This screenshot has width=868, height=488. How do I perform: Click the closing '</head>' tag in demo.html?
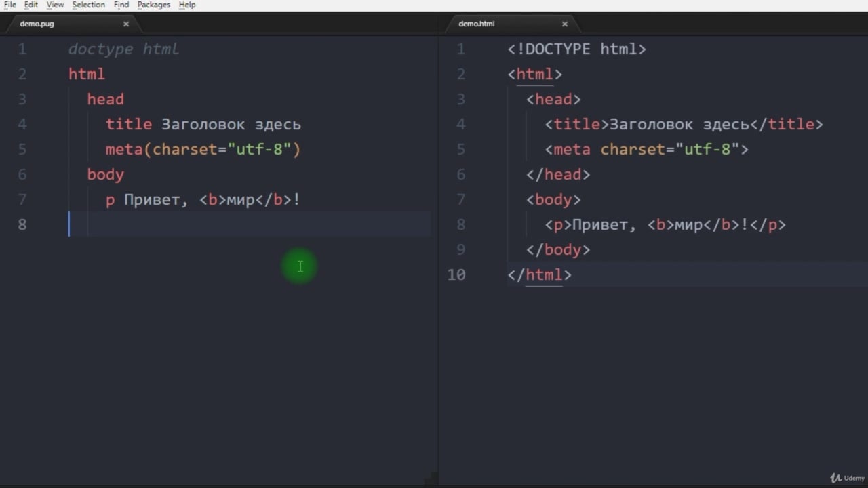(558, 175)
